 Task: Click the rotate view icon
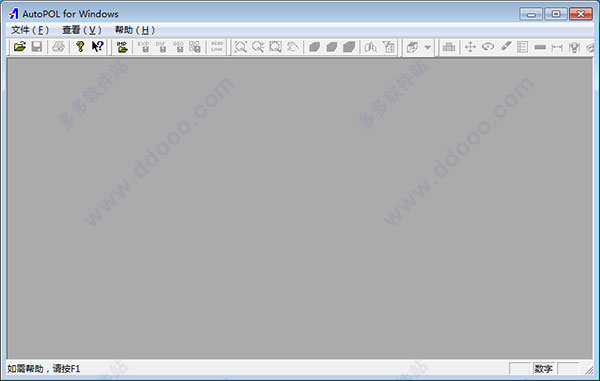(x=488, y=47)
